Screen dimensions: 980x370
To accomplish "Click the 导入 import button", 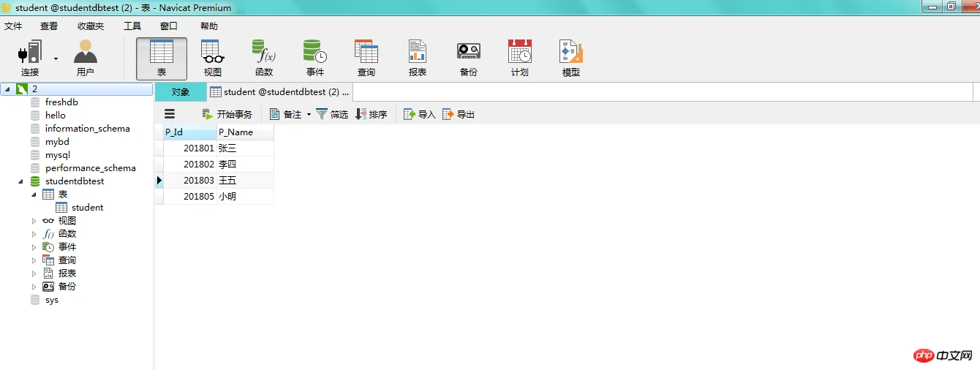I will (x=420, y=114).
